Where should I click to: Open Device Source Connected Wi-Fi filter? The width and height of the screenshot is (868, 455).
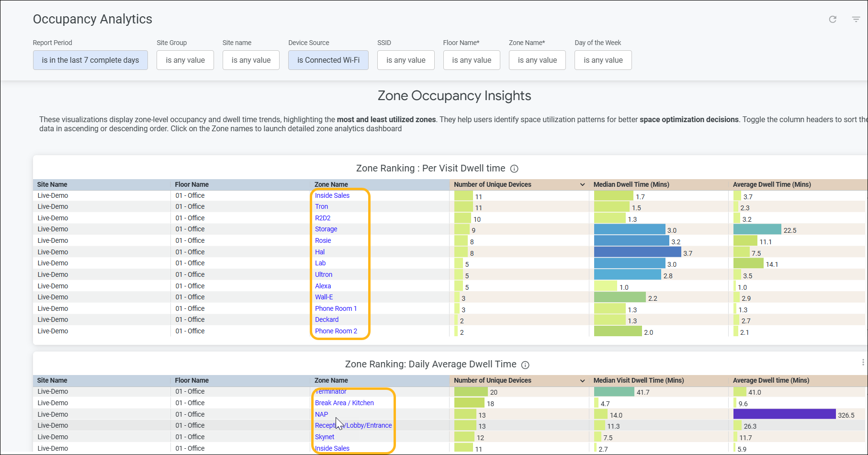point(328,60)
